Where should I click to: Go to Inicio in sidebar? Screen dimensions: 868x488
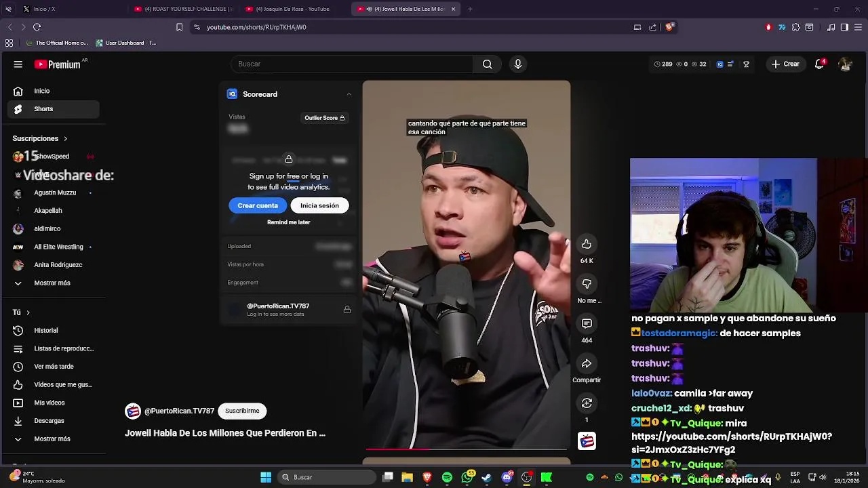click(x=52, y=91)
